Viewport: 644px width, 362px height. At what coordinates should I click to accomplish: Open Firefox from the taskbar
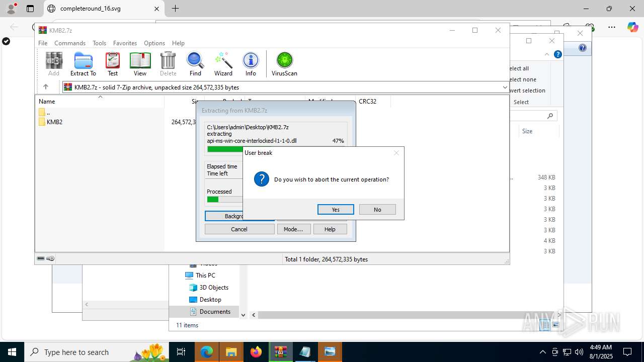(256, 352)
